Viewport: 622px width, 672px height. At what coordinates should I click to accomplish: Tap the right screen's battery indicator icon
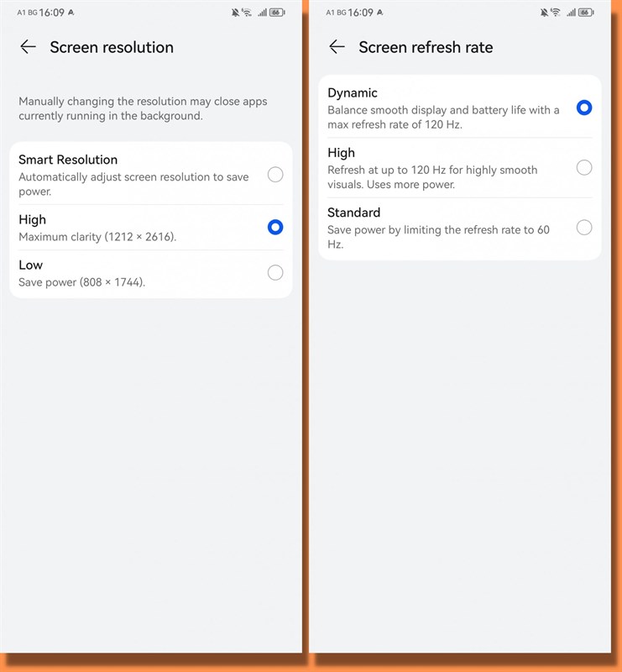[x=586, y=13]
